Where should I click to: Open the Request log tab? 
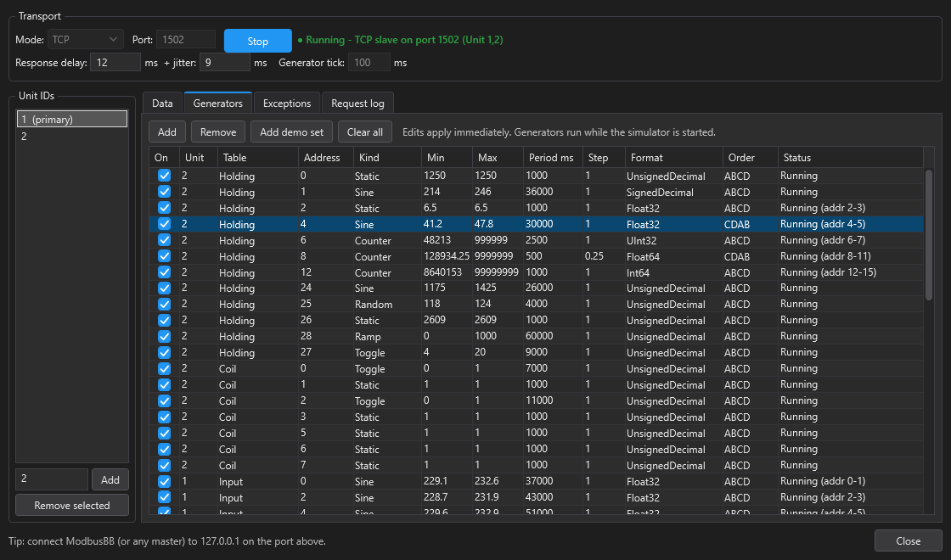357,103
